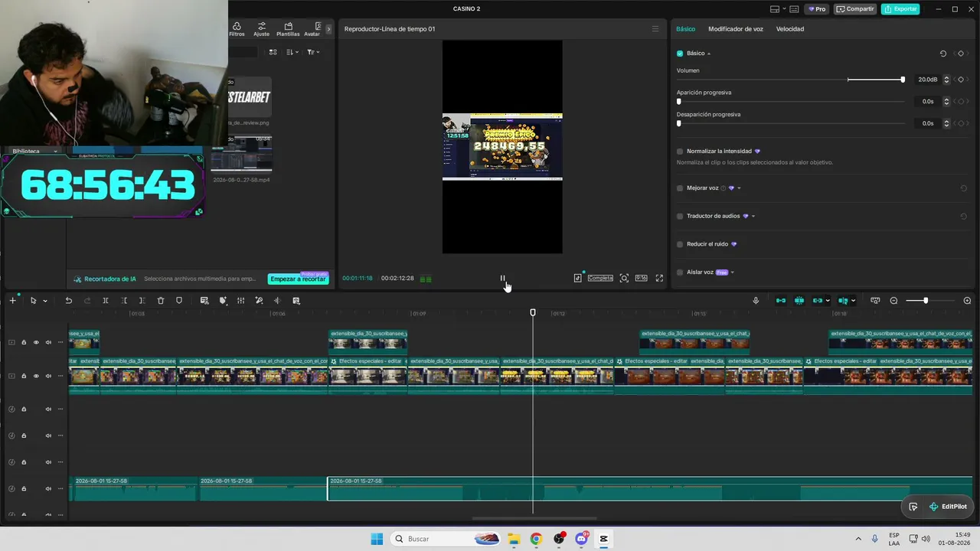Click the timeline zoom slider handle
Image resolution: width=980 pixels, height=551 pixels.
[926, 301]
